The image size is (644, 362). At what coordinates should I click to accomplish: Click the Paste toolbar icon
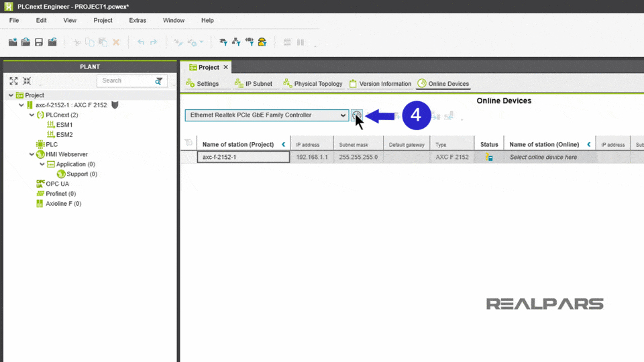click(x=103, y=42)
